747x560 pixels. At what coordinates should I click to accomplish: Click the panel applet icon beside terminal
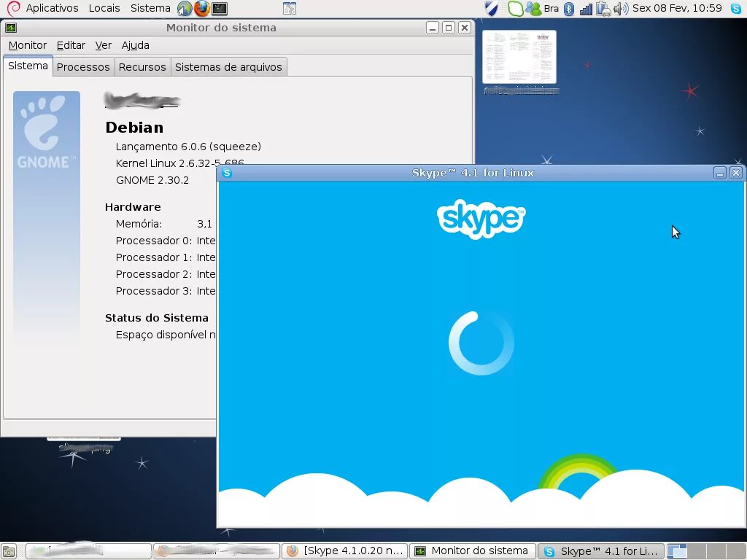coord(289,8)
